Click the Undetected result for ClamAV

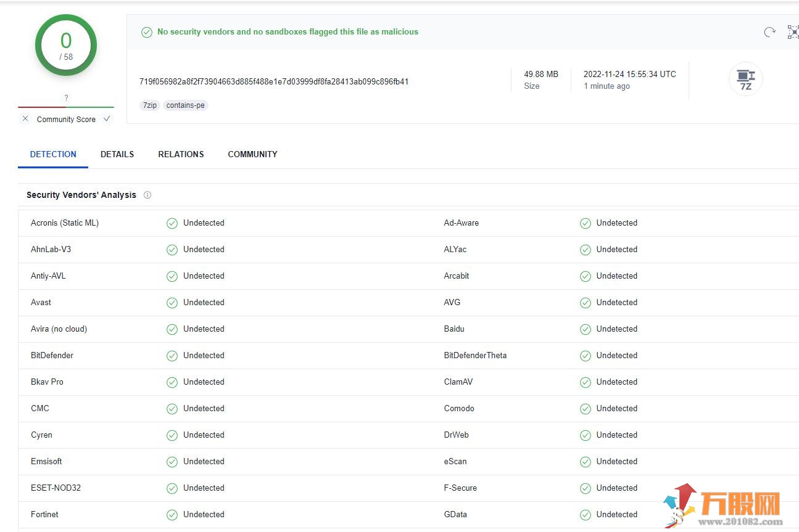pyautogui.click(x=617, y=382)
